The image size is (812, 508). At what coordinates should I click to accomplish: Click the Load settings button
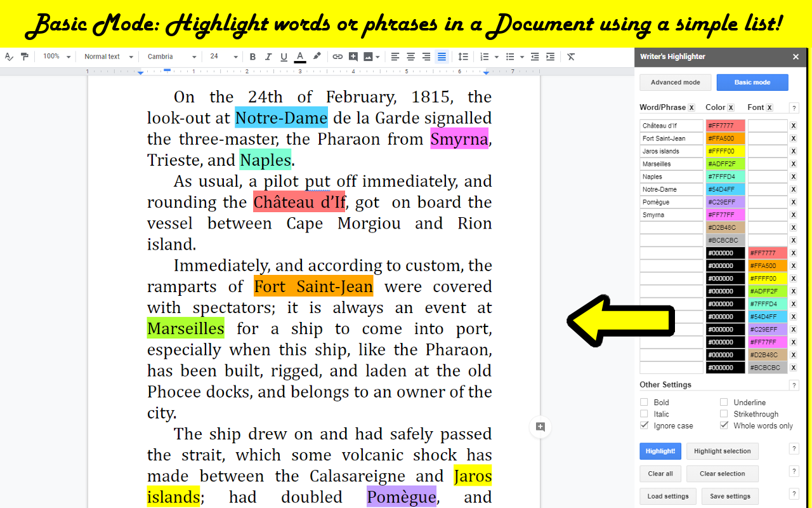pos(668,497)
